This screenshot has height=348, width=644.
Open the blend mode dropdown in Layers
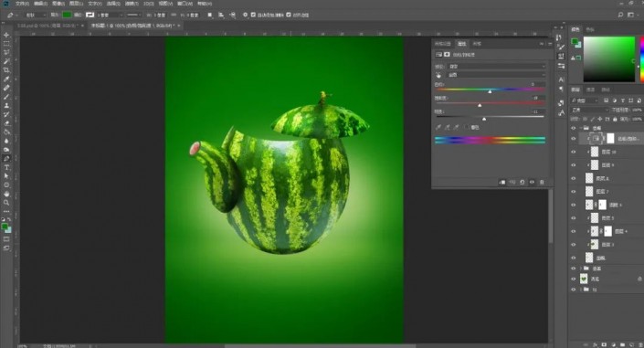590,110
